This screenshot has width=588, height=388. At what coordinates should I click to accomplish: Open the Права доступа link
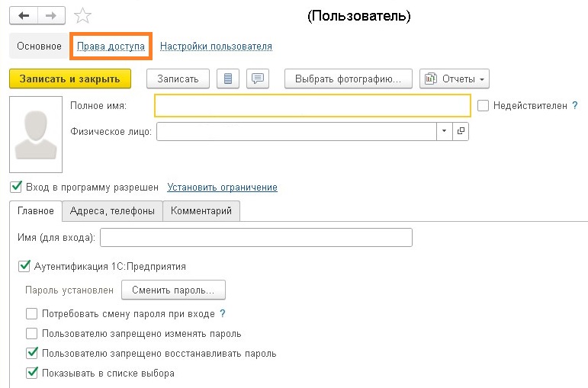click(x=111, y=46)
